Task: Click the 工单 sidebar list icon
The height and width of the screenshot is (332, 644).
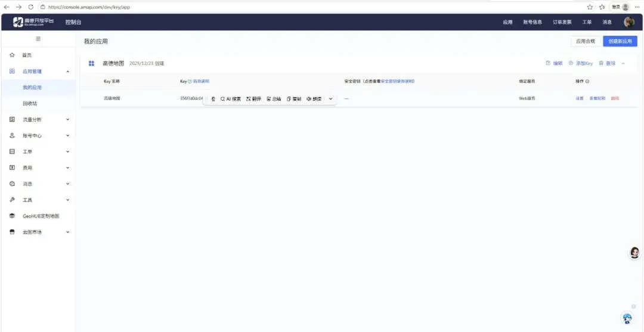Action: (12, 151)
